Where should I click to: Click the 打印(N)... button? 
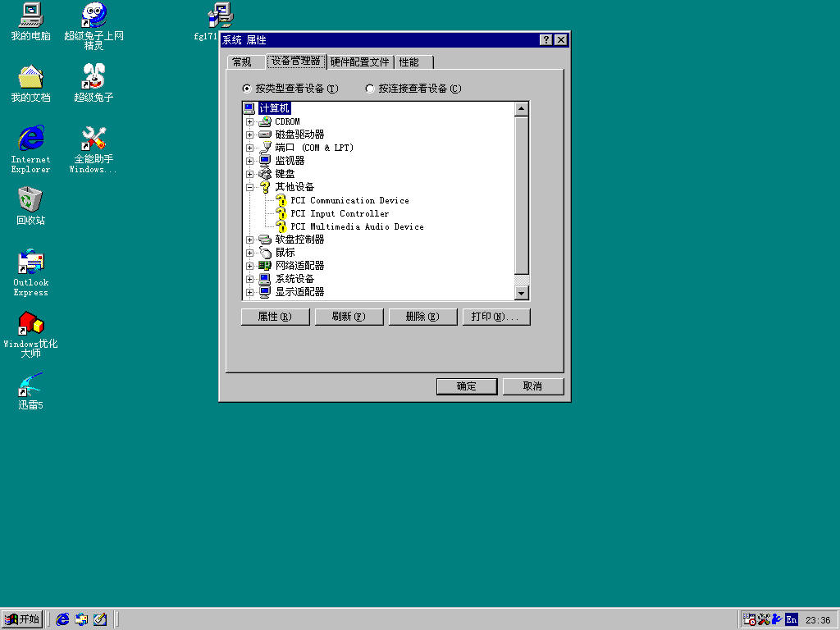click(x=496, y=317)
